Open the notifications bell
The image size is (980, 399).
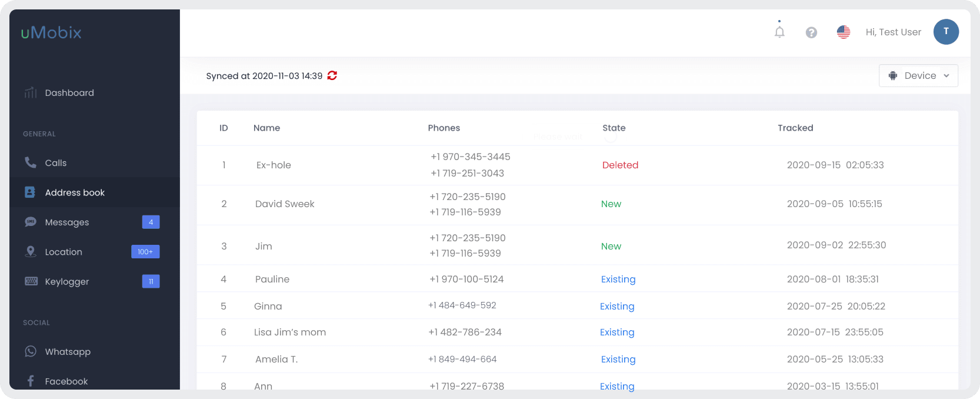pos(779,32)
